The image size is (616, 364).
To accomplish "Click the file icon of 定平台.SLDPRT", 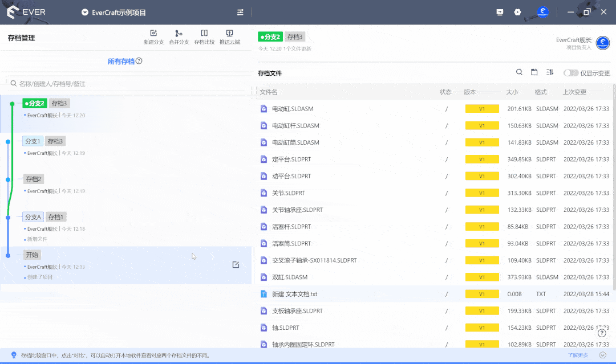I will point(264,159).
